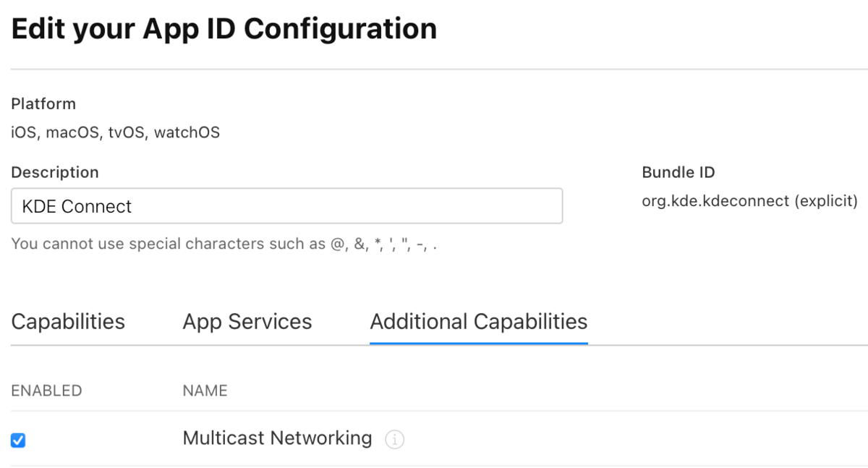Viewport: 868px width, 468px height.
Task: Click the Description label above the field
Action: click(x=55, y=173)
